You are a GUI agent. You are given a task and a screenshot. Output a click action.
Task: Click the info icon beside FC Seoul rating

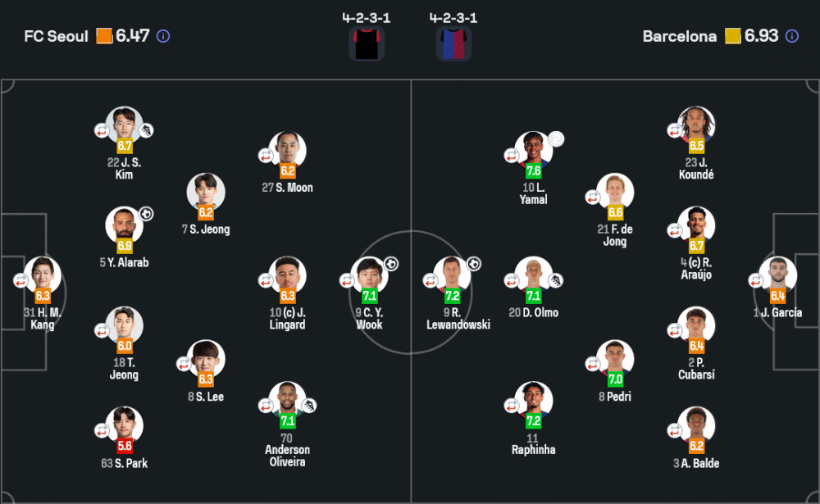coord(163,36)
